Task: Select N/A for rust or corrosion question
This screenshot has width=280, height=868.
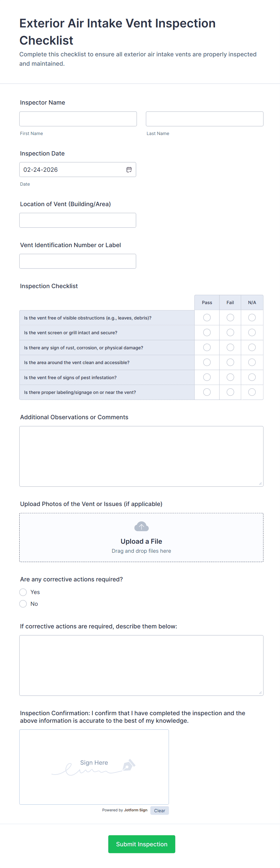Action: [252, 348]
